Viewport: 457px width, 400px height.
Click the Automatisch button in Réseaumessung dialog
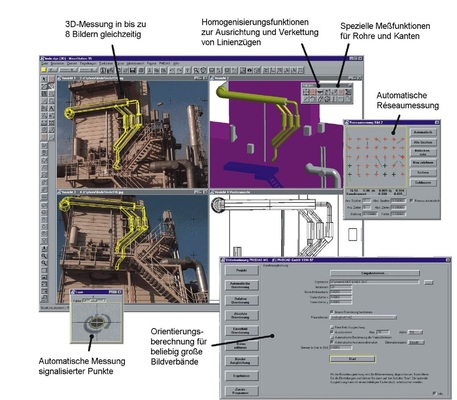point(423,132)
